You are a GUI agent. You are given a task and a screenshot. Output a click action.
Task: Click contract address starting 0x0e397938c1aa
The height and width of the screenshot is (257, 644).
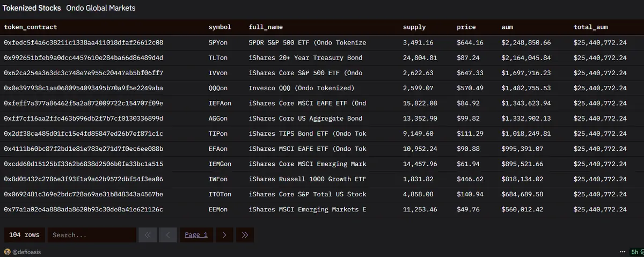click(84, 88)
